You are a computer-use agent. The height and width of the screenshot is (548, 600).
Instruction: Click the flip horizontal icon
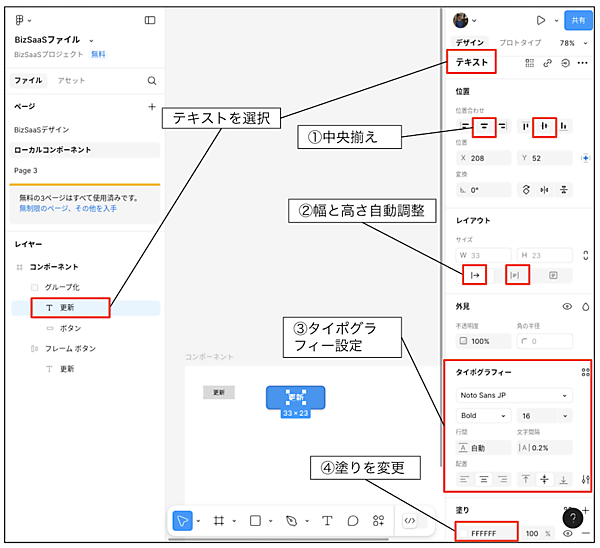coord(545,189)
